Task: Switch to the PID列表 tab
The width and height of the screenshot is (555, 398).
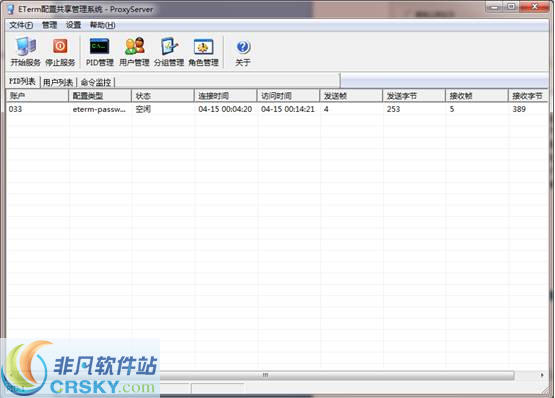Action: 22,81
